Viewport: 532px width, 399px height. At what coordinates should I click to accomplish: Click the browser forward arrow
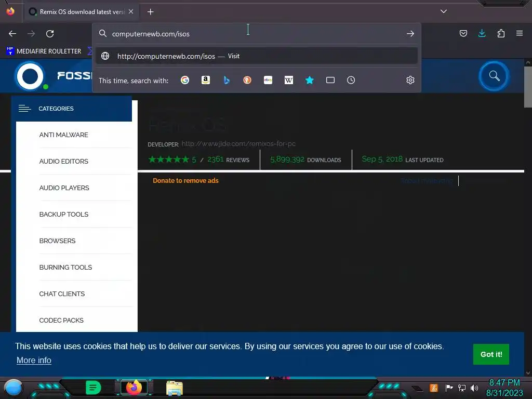31,34
